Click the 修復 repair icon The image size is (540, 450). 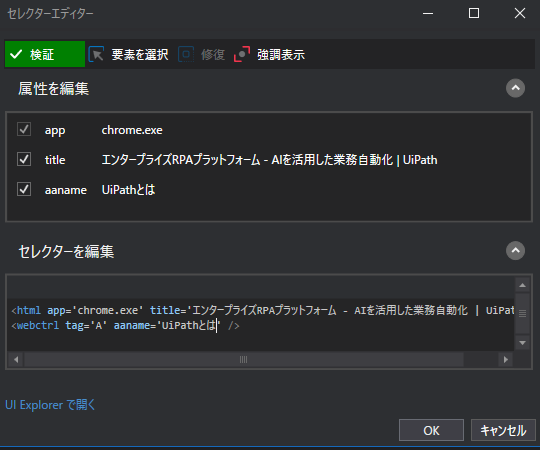click(x=186, y=54)
